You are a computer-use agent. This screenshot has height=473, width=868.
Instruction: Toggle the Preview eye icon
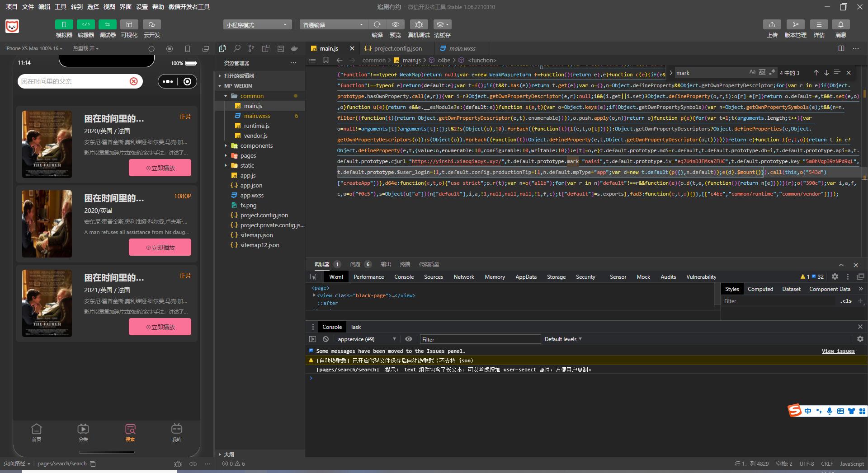(x=396, y=24)
